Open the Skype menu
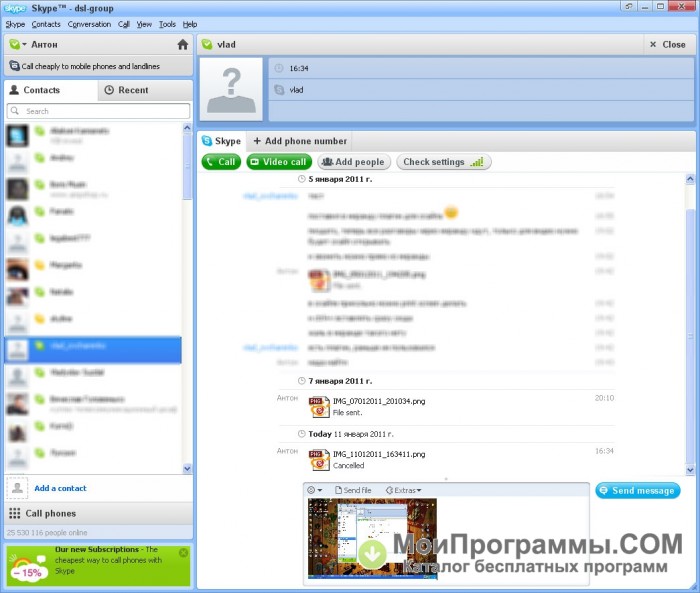Screen dimensions: 700x593 coord(15,24)
